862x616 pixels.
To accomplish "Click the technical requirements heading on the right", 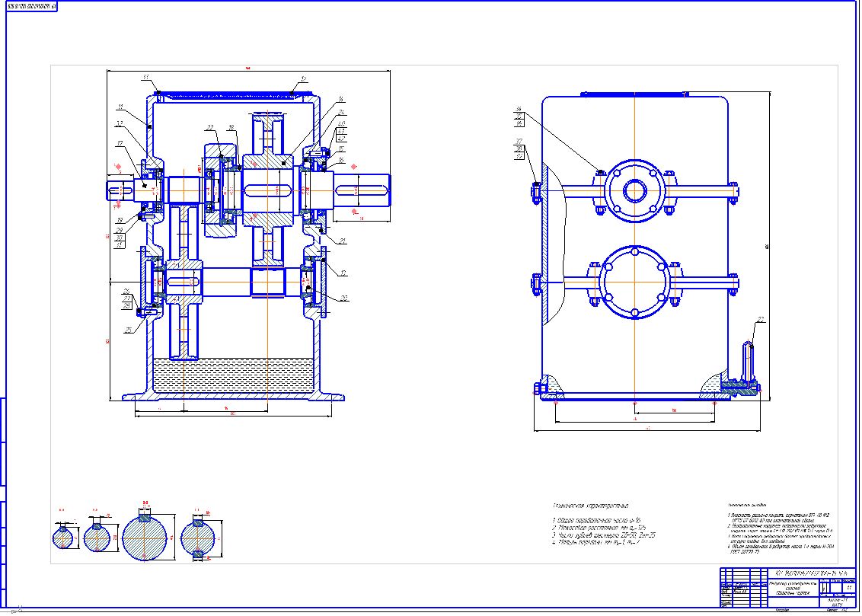I will point(747,504).
